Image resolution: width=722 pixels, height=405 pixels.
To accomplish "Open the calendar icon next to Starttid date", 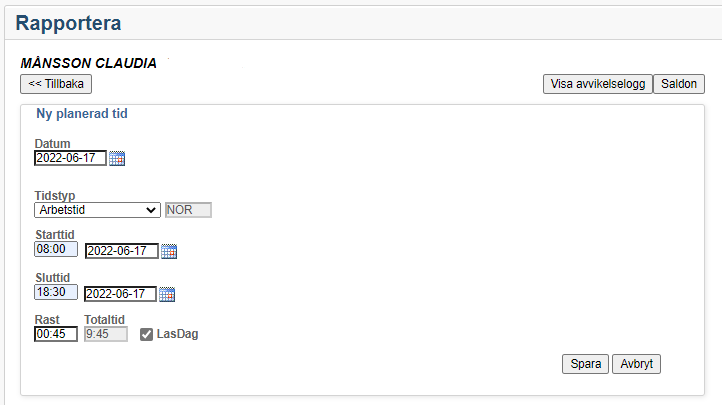I will click(169, 251).
